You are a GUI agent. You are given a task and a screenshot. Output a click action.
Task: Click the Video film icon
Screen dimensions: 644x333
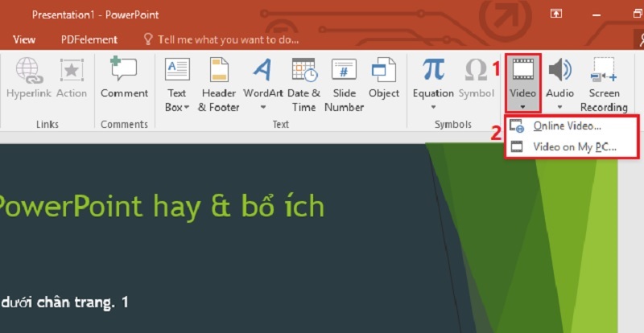[x=522, y=69]
